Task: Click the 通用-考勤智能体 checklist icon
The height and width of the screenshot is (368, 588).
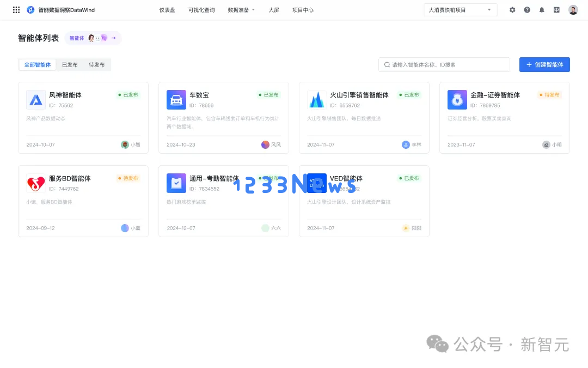Action: [176, 183]
